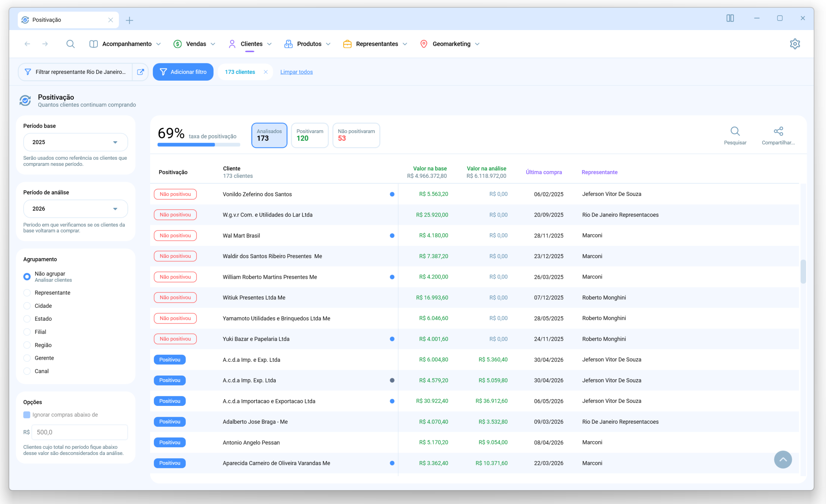Click the Limpar todos link
Image resolution: width=826 pixels, height=504 pixels.
point(296,72)
